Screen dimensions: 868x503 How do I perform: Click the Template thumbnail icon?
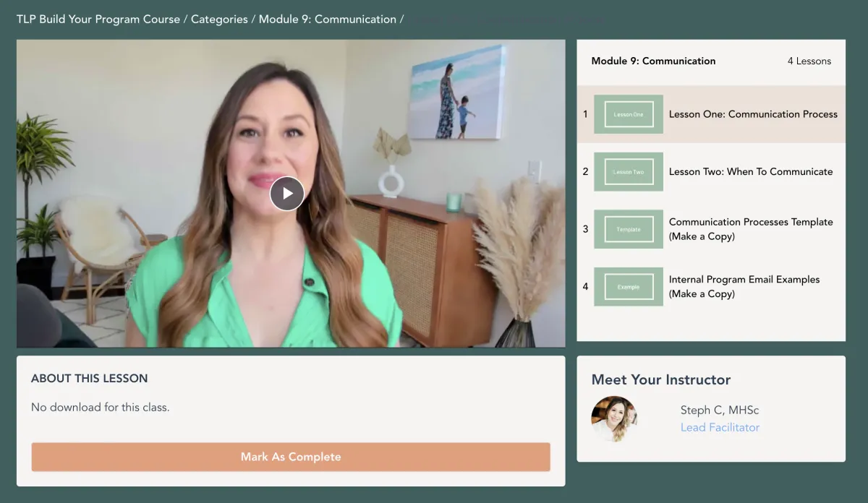click(x=629, y=229)
